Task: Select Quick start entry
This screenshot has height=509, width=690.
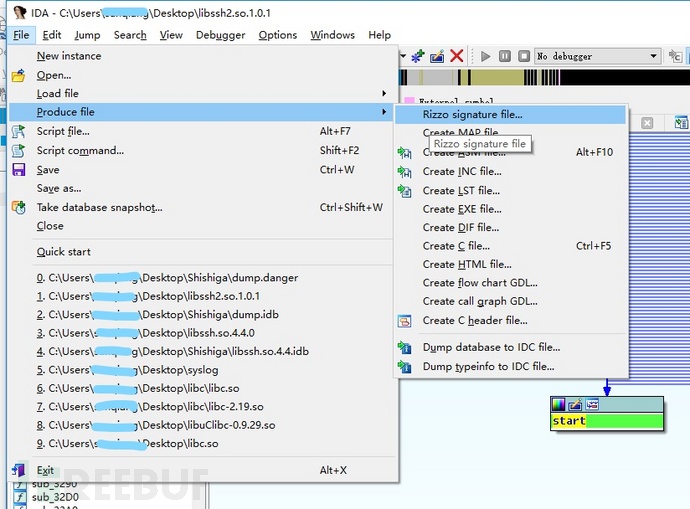Action: [201, 252]
